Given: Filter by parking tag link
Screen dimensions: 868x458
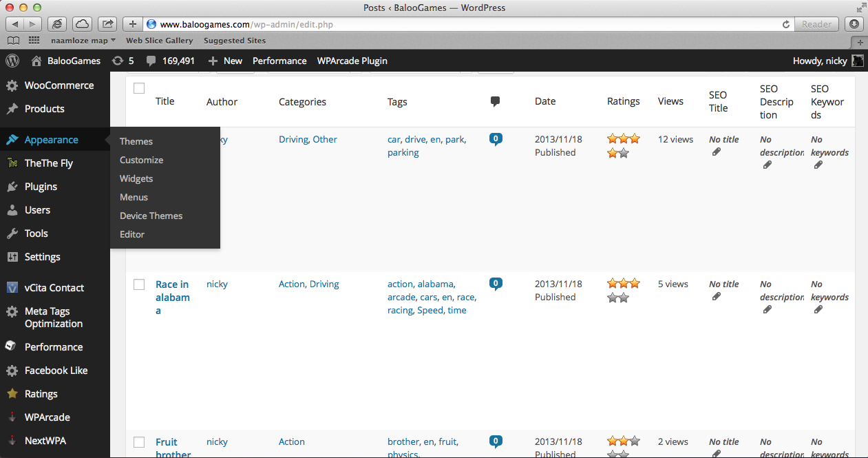Looking at the screenshot, I should 403,152.
